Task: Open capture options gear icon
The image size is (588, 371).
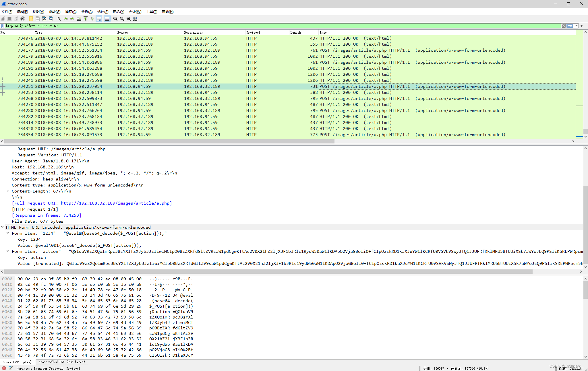Action: 23,19
